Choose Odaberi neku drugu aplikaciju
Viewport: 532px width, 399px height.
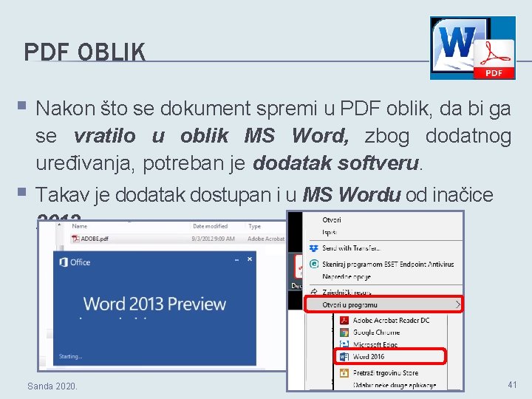[x=395, y=385]
